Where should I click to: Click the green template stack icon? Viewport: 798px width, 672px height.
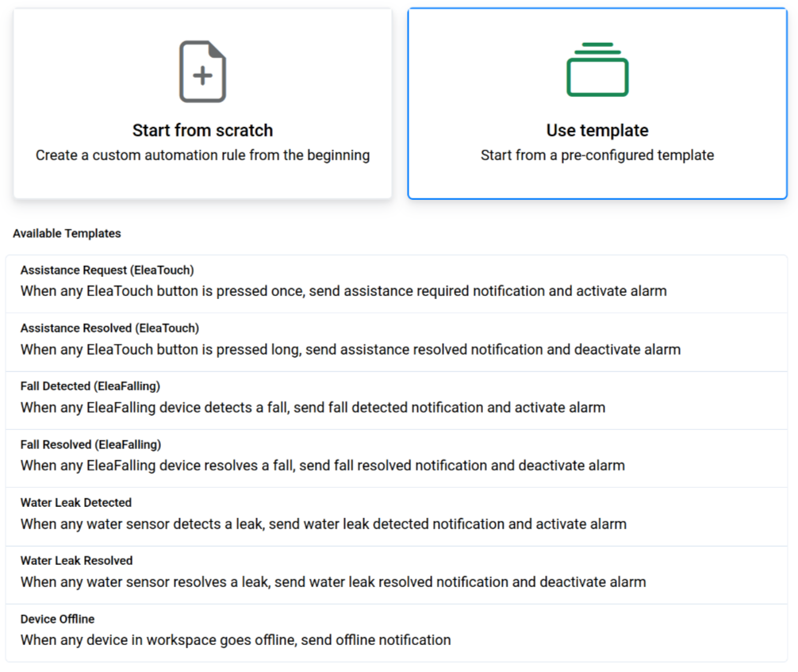[x=597, y=70]
